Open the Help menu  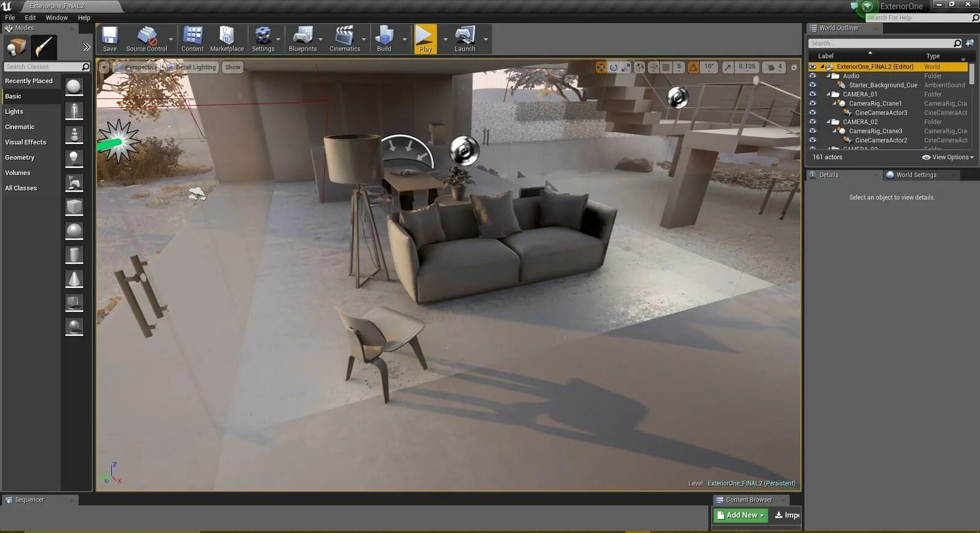84,18
